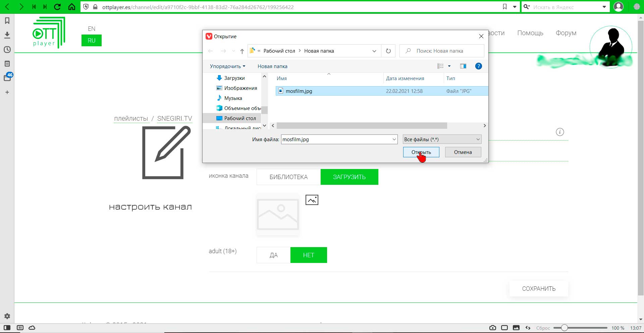Click the reload page icon

(x=57, y=7)
